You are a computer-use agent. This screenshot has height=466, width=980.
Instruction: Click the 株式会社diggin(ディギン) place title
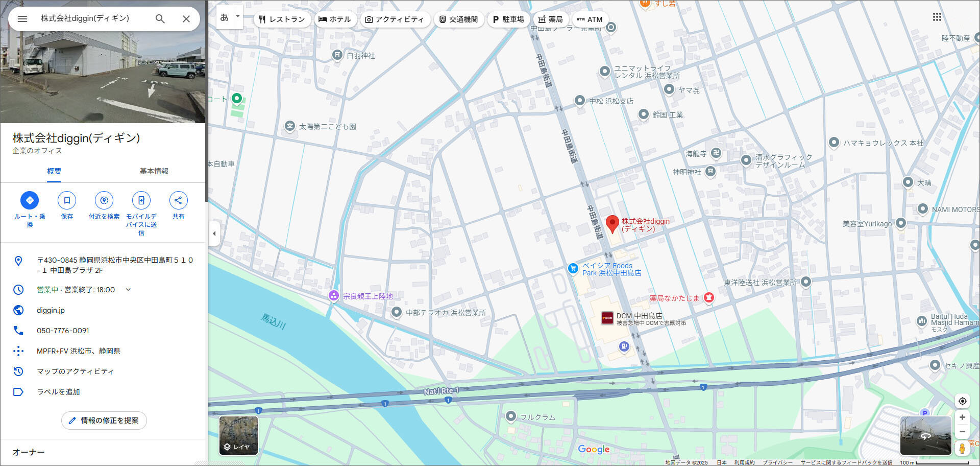pos(76,138)
